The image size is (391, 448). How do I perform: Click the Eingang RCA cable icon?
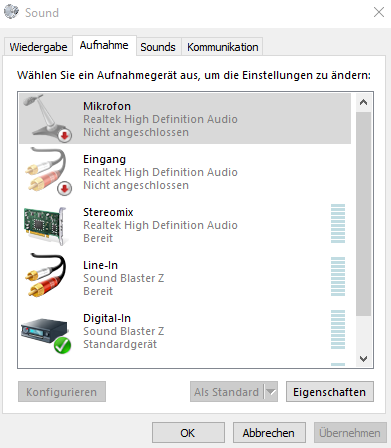(x=47, y=171)
